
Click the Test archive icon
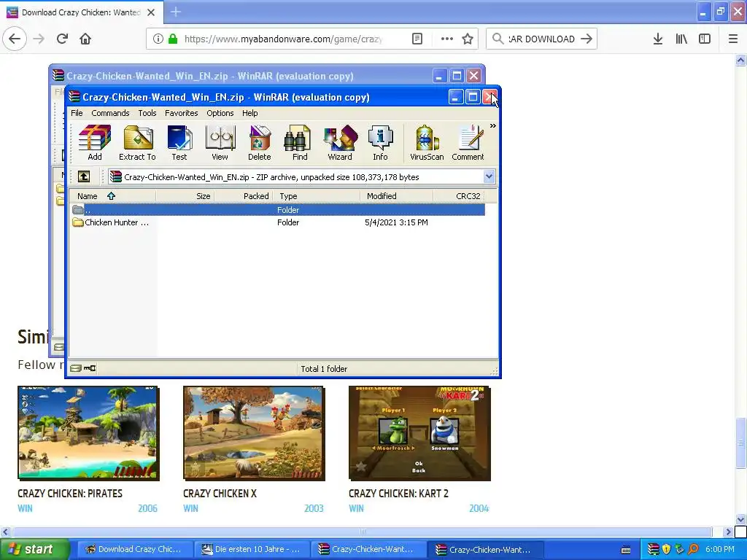[179, 142]
